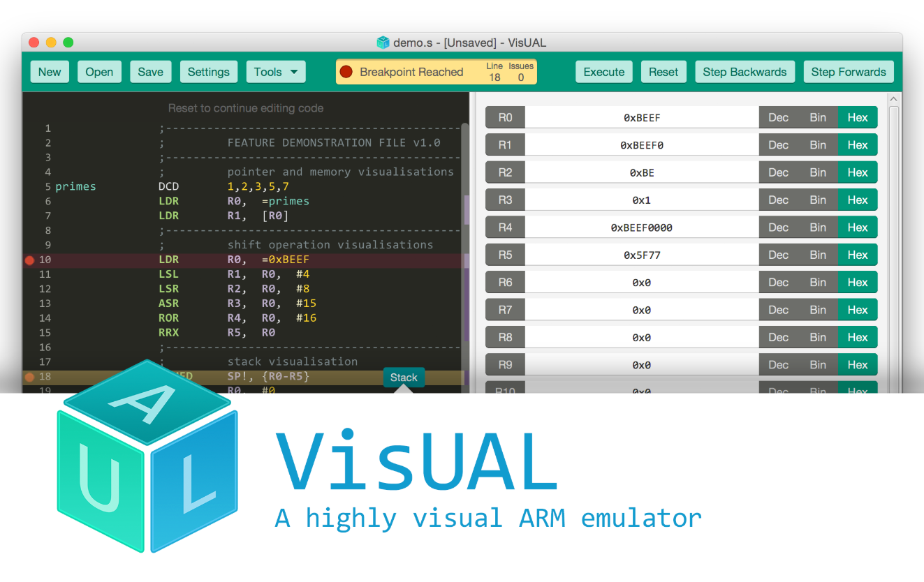Click the 'primes' label on line 5
Screen dimensions: 924x582
[x=75, y=187]
